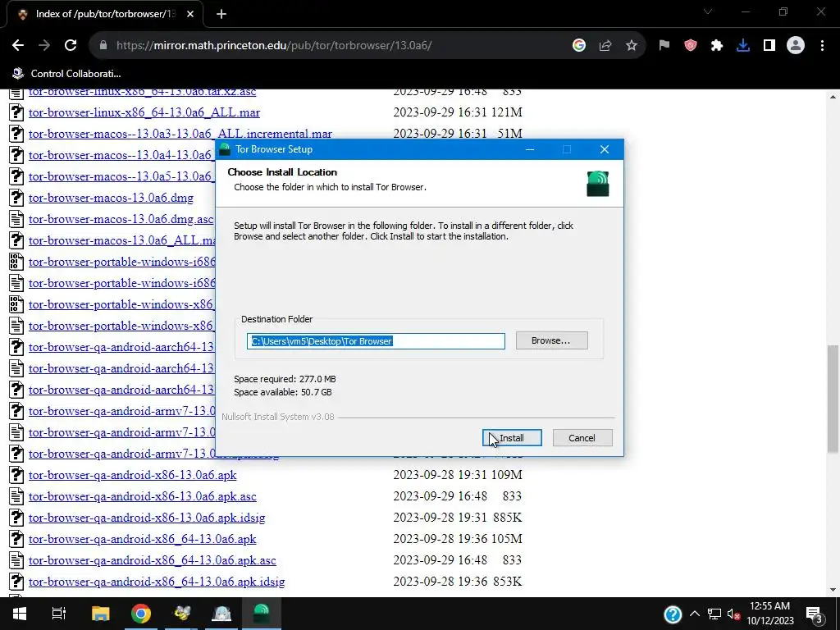840x630 pixels.
Task: Open Task View on the taskbar
Action: 59,614
